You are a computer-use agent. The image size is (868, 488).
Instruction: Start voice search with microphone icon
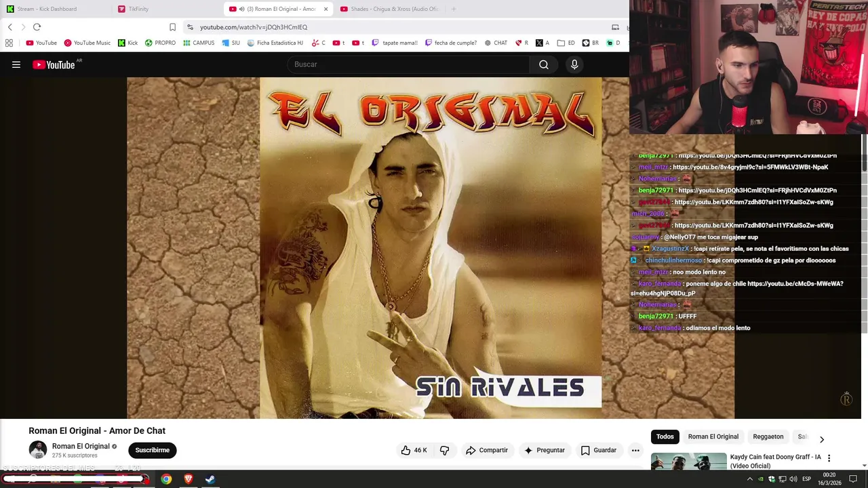tap(574, 64)
